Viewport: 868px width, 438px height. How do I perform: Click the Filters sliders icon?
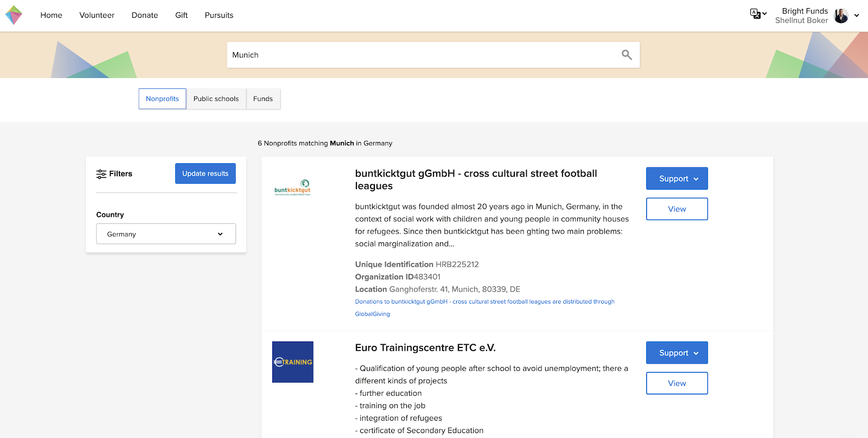click(x=101, y=174)
